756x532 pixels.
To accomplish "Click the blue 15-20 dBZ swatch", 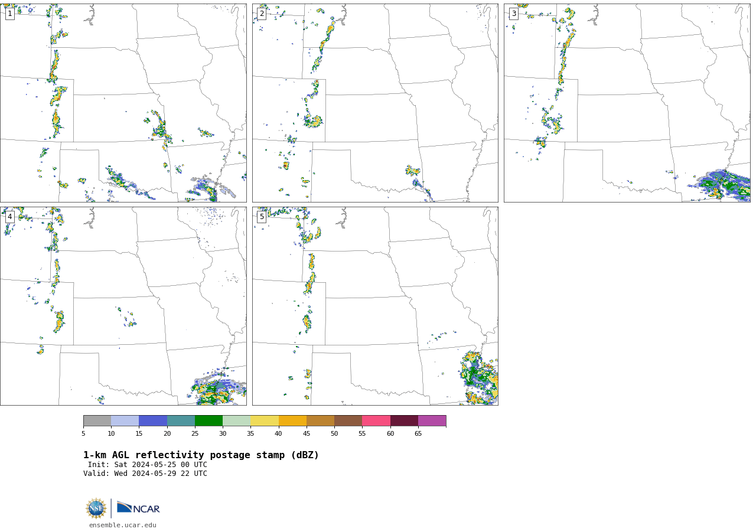I will (153, 421).
